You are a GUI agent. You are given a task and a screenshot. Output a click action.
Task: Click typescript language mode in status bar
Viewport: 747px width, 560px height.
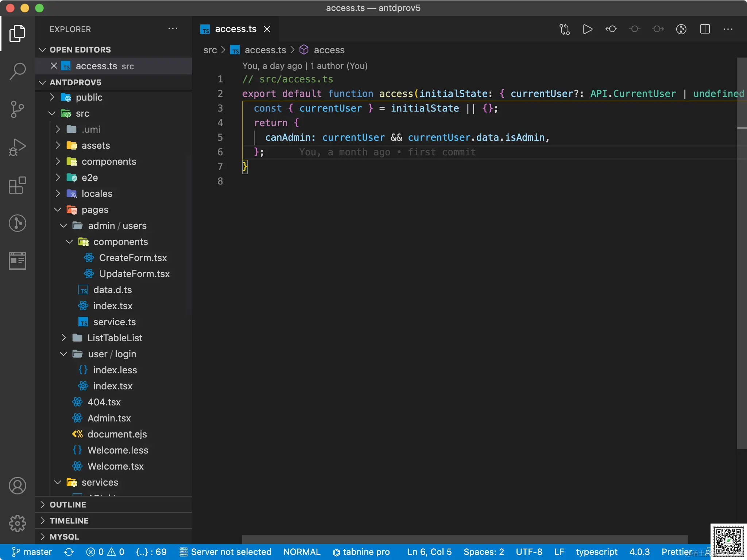[596, 552]
